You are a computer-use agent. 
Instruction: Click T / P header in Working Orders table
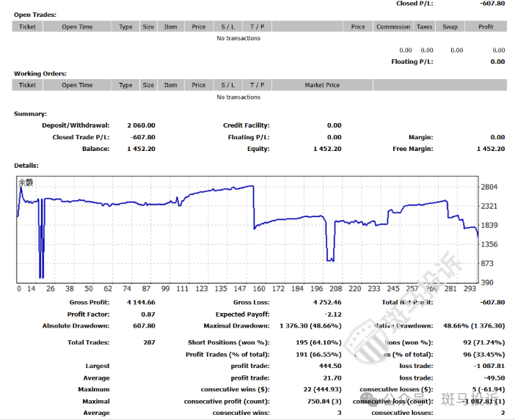pyautogui.click(x=257, y=85)
